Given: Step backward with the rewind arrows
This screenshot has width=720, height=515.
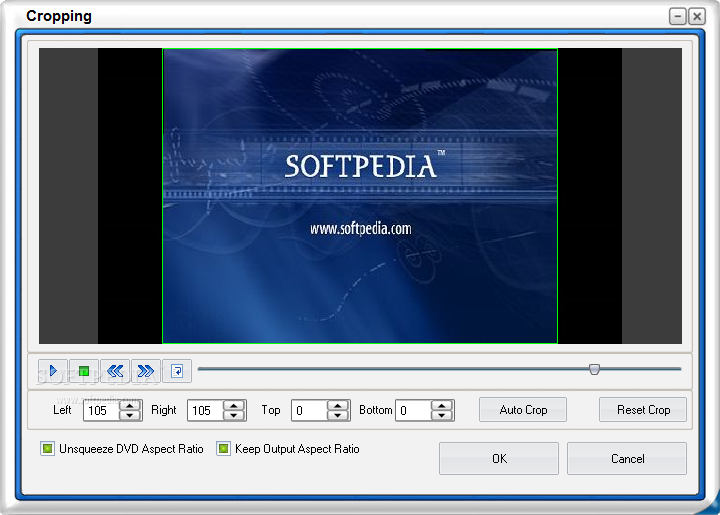Looking at the screenshot, I should click(x=115, y=371).
